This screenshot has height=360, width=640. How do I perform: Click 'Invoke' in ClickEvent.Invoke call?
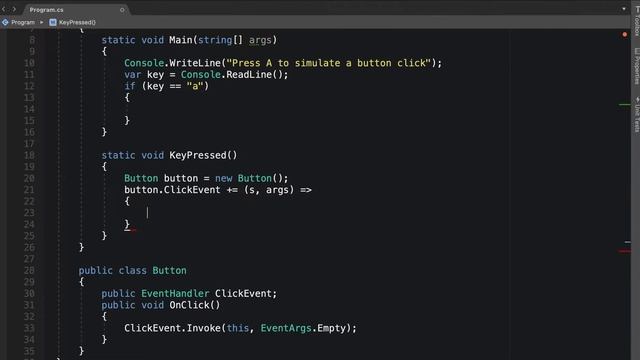click(204, 328)
